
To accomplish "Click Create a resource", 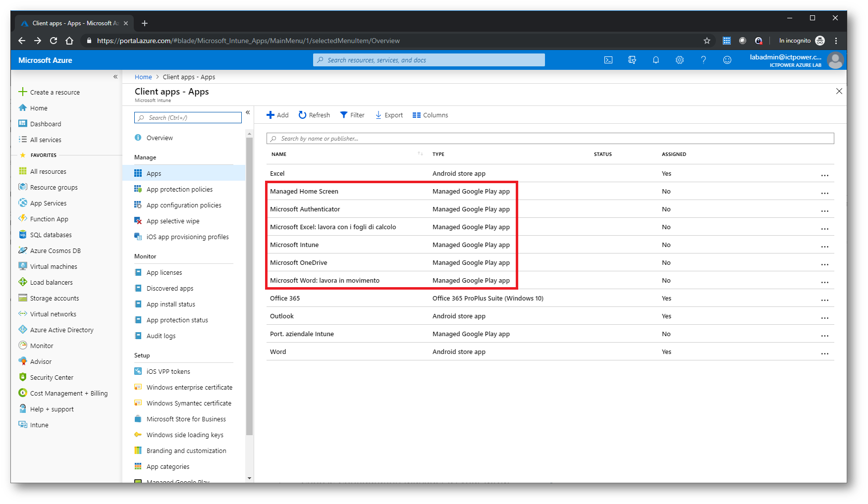I will (49, 92).
